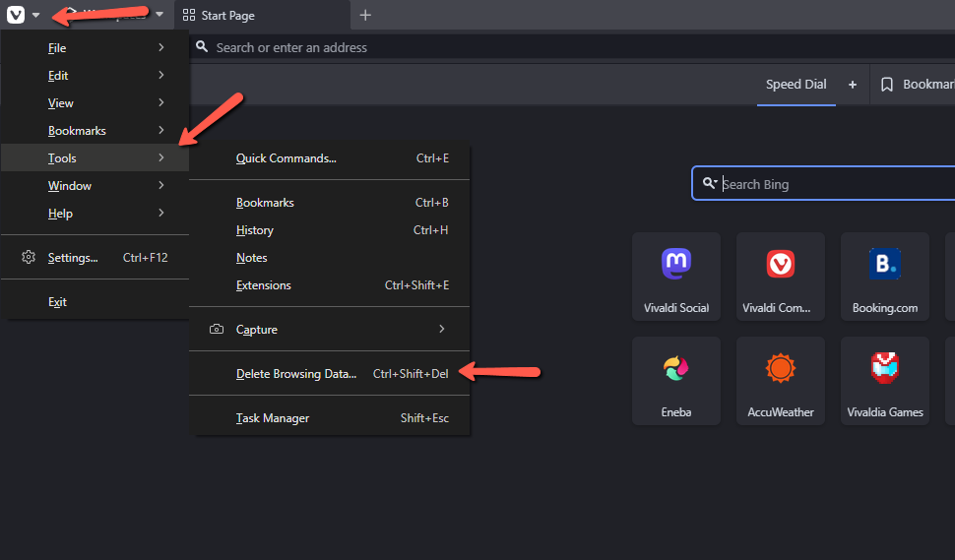
Task: Add a new Speed Dial group
Action: (x=853, y=85)
